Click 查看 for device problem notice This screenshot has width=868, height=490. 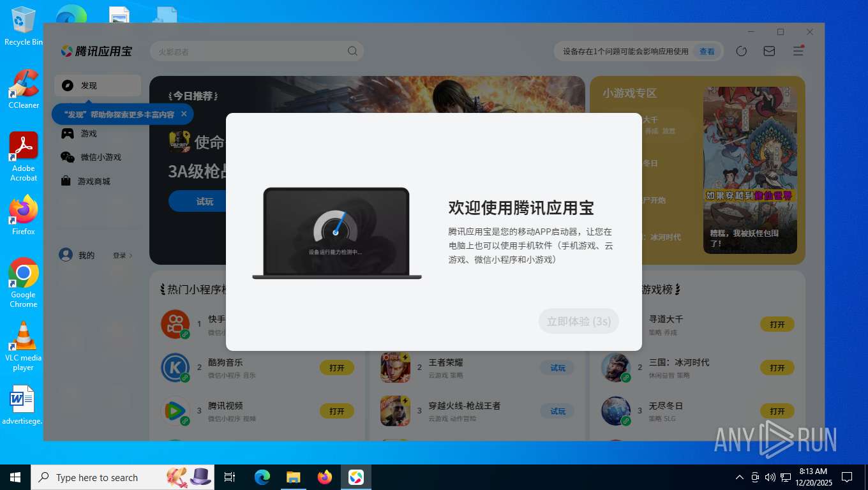[707, 52]
